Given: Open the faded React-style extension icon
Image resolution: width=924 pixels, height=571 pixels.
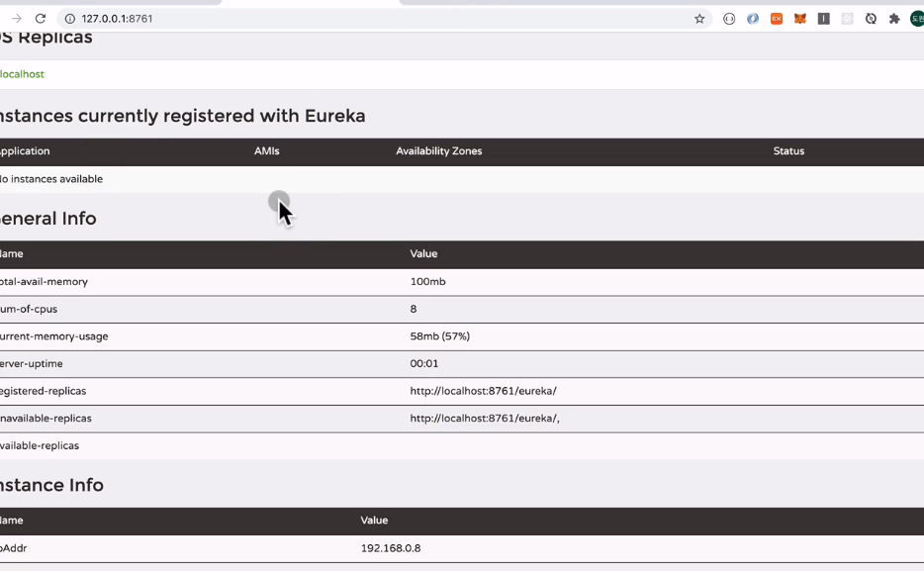Looking at the screenshot, I should (848, 19).
